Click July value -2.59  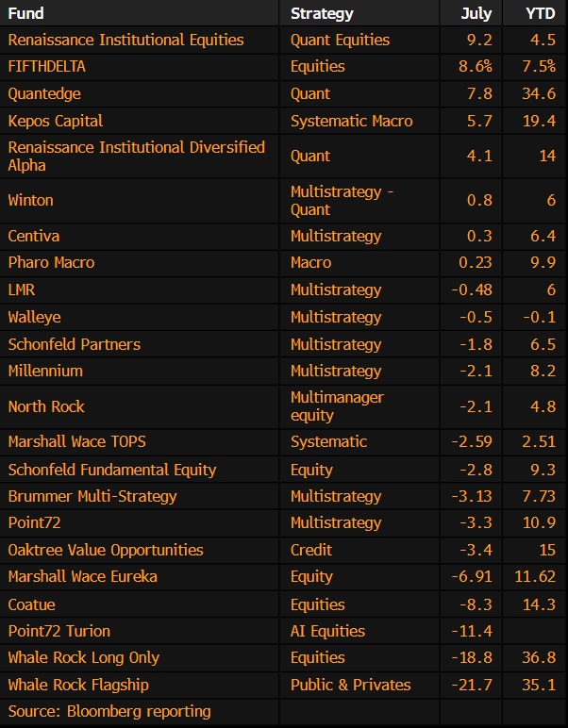472,441
